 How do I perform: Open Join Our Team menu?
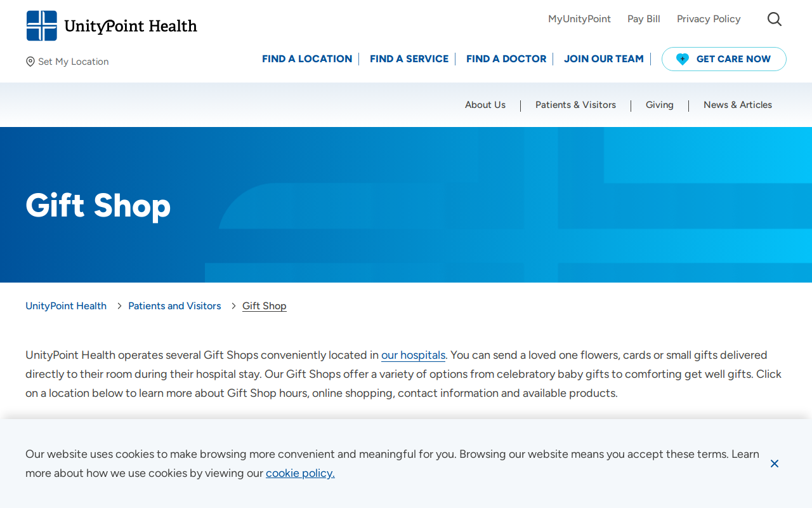point(604,59)
